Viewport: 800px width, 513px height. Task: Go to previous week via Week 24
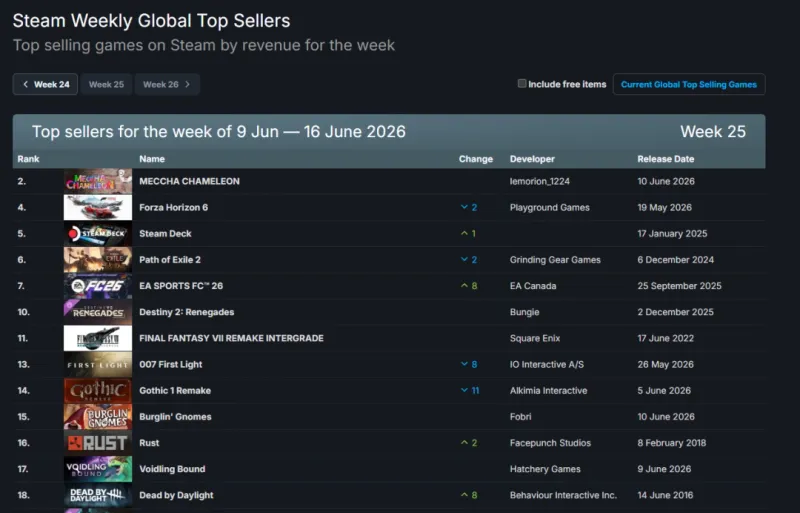tap(45, 84)
